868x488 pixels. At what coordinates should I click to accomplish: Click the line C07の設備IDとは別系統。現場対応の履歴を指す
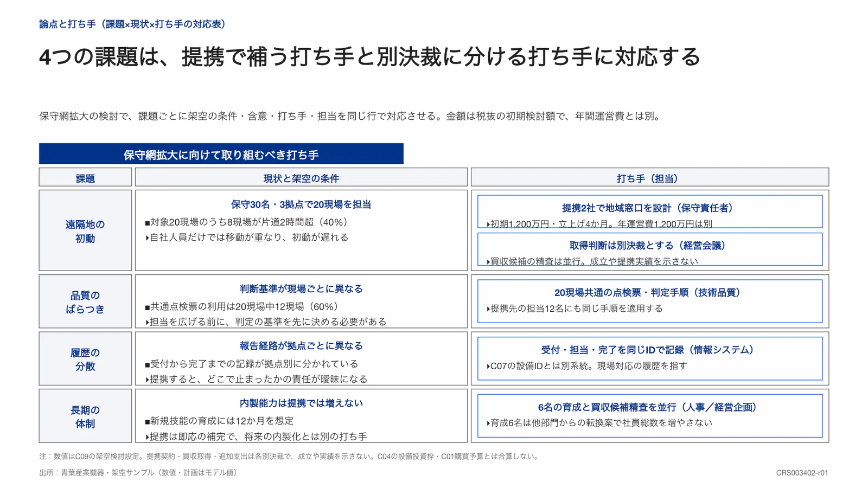pyautogui.click(x=586, y=366)
